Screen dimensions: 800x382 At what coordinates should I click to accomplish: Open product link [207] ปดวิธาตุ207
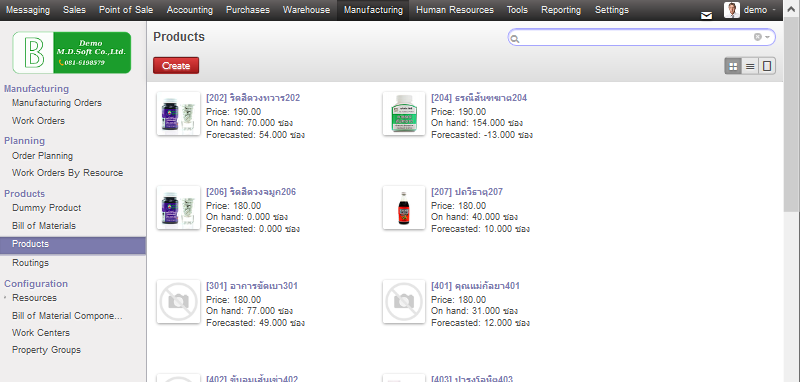(x=467, y=192)
